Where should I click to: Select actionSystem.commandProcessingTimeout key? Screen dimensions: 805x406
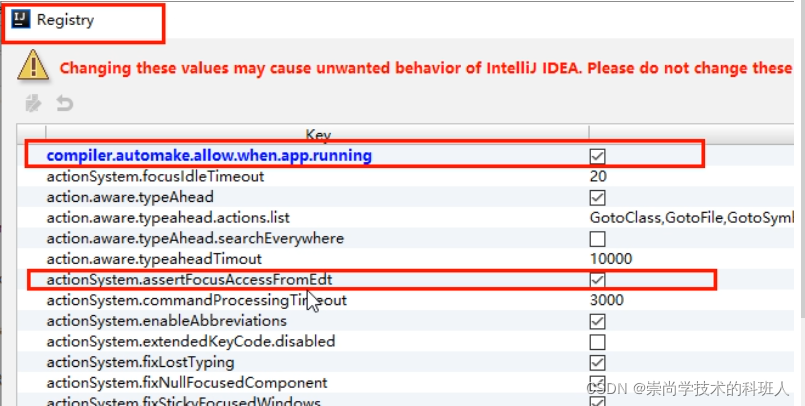[x=197, y=300]
